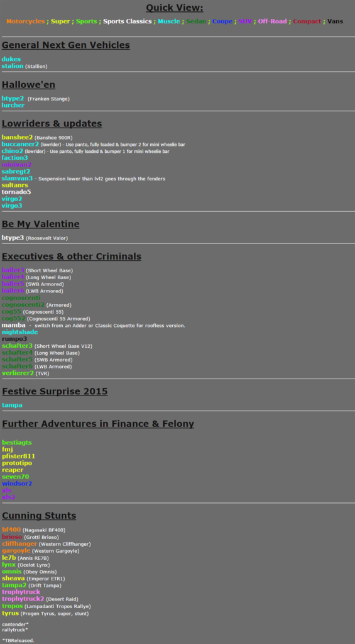Click schafter3 Short Wheel Base V12
This screenshot has height=644, width=355.
(47, 346)
